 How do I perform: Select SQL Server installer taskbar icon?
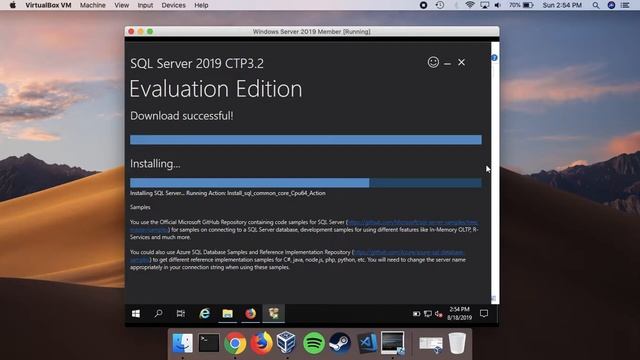click(273, 313)
